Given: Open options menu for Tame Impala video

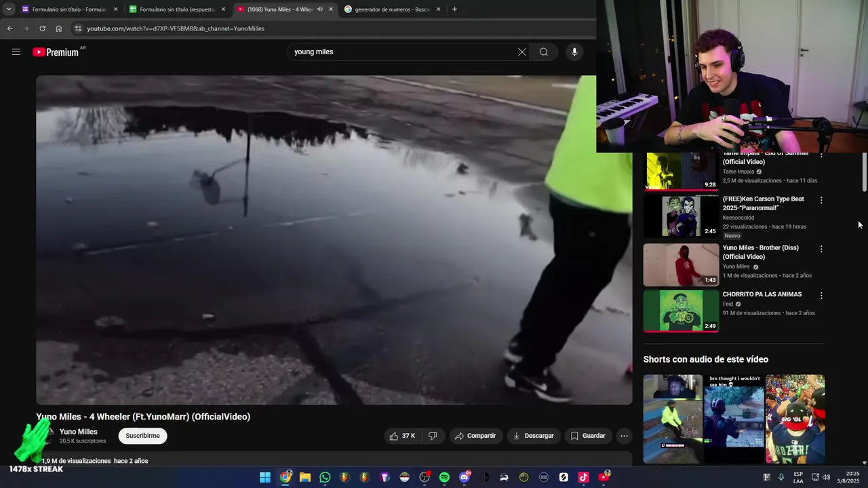Looking at the screenshot, I should point(821,155).
